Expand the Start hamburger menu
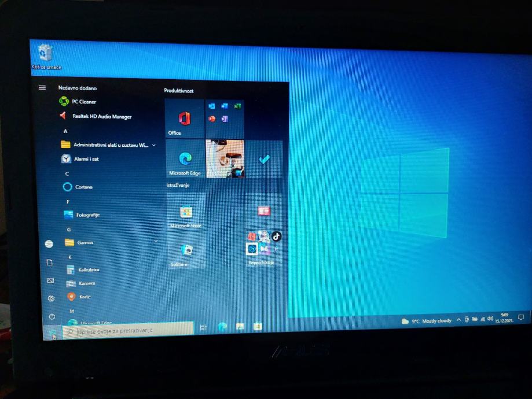Screen dimensions: 532x399 (42, 87)
